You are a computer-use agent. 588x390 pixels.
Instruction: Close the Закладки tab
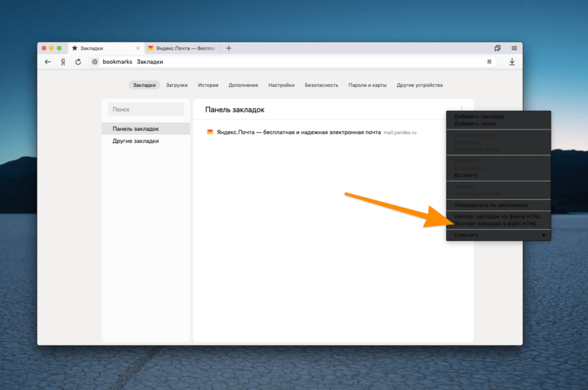click(x=138, y=48)
